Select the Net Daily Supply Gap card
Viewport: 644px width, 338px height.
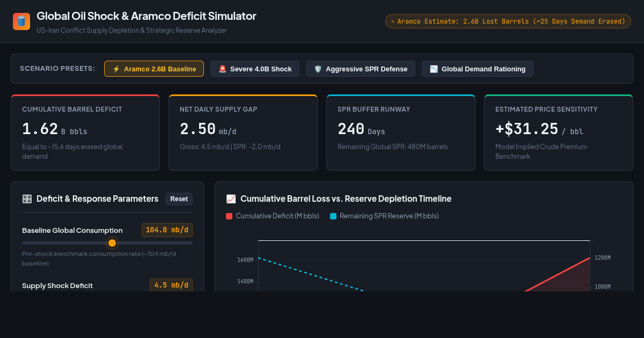243,133
